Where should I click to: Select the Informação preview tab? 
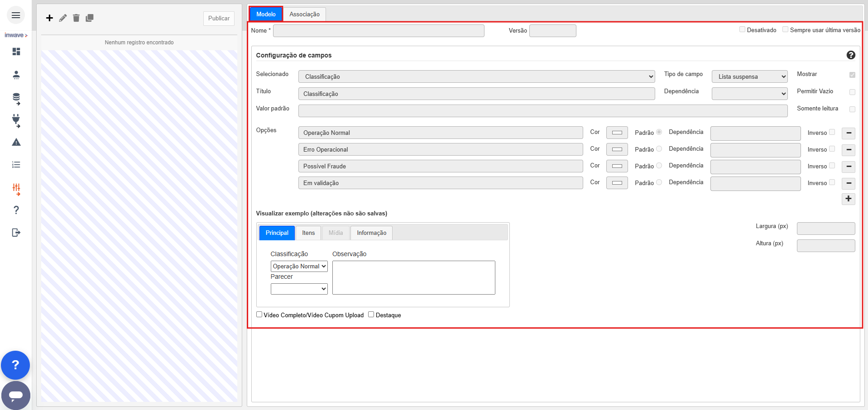[x=372, y=233]
